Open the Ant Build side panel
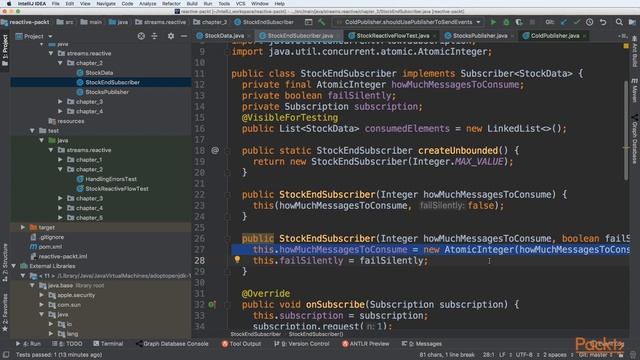 [635, 51]
